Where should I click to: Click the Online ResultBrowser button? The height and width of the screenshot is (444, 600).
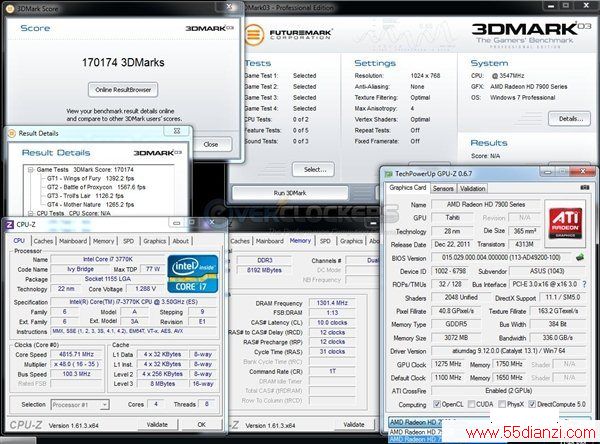[x=123, y=90]
